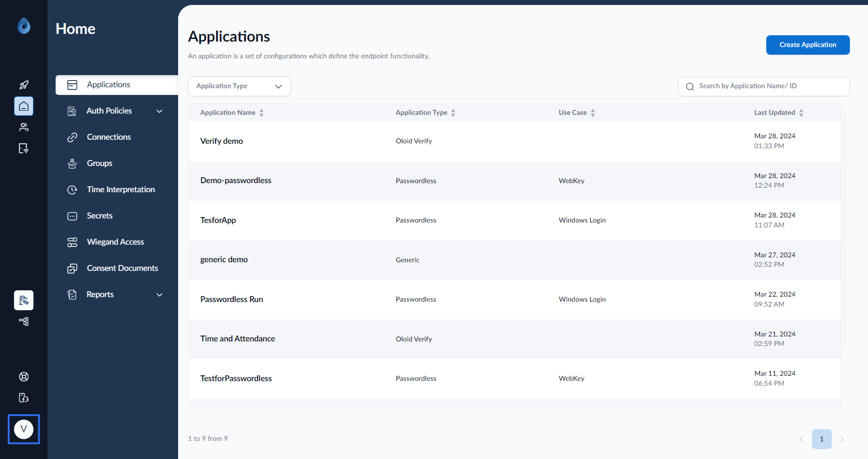Focus the Search by Application Name field
The image size is (868, 459).
764,86
